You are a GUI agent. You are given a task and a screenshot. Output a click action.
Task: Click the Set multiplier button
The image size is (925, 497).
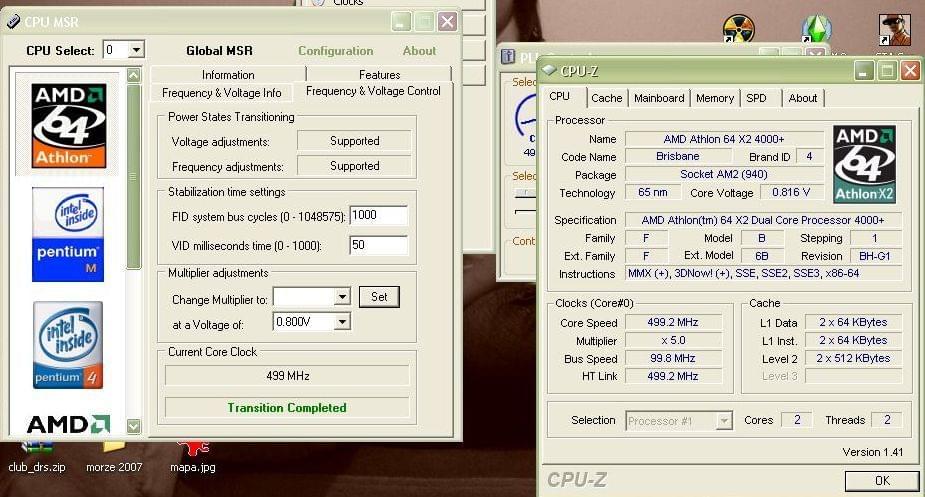(x=379, y=297)
